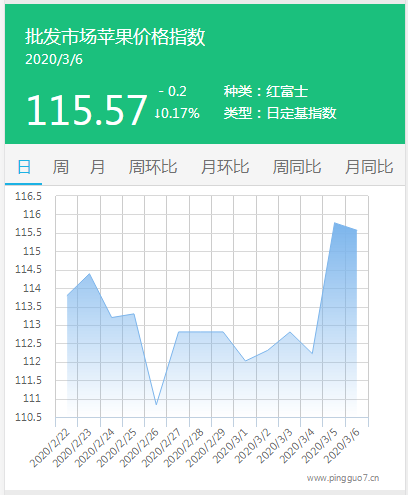Click the y-axis label 112.5
Image resolution: width=408 pixels, height=495 pixels.
click(x=28, y=343)
